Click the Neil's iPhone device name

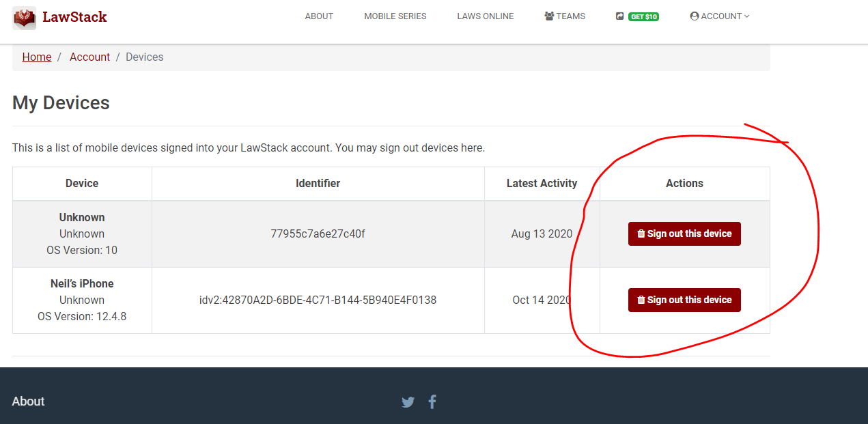pyautogui.click(x=82, y=284)
